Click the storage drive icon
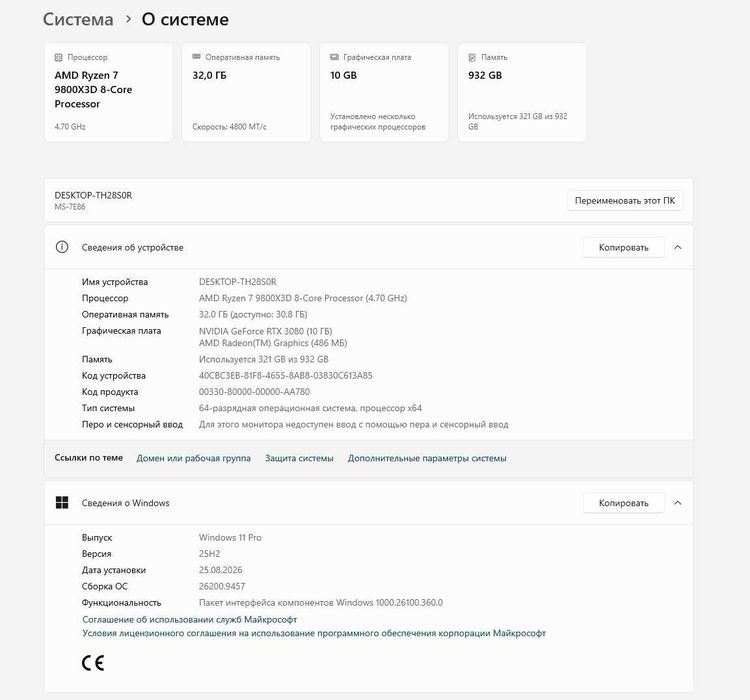Screen dimensions: 750x700 (472, 57)
